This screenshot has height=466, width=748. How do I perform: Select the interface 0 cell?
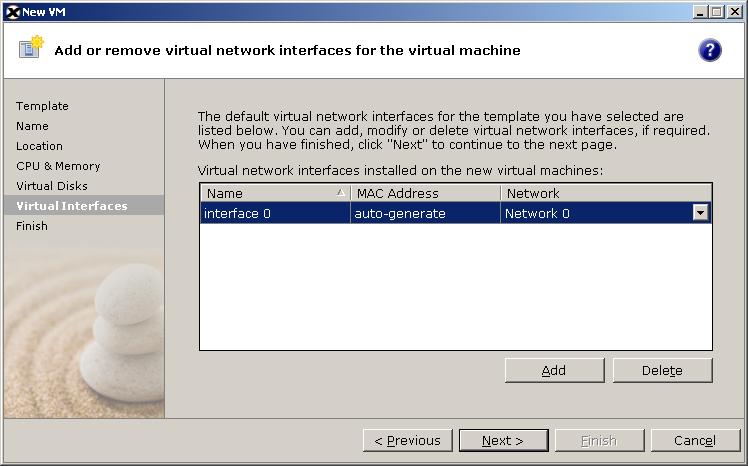[x=275, y=213]
